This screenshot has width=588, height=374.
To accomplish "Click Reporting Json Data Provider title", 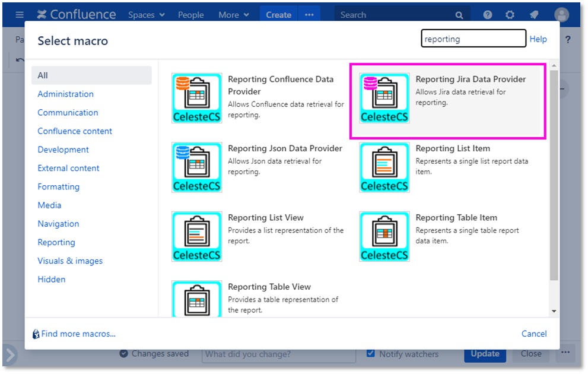I will 285,148.
